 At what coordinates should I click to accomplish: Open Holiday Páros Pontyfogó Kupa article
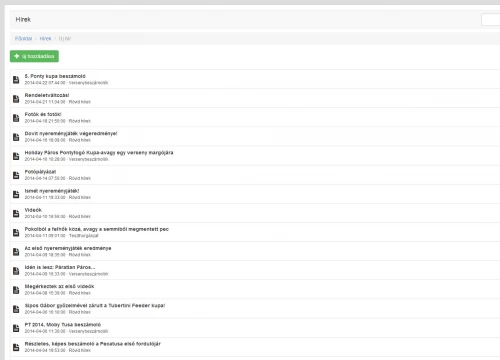click(x=99, y=153)
